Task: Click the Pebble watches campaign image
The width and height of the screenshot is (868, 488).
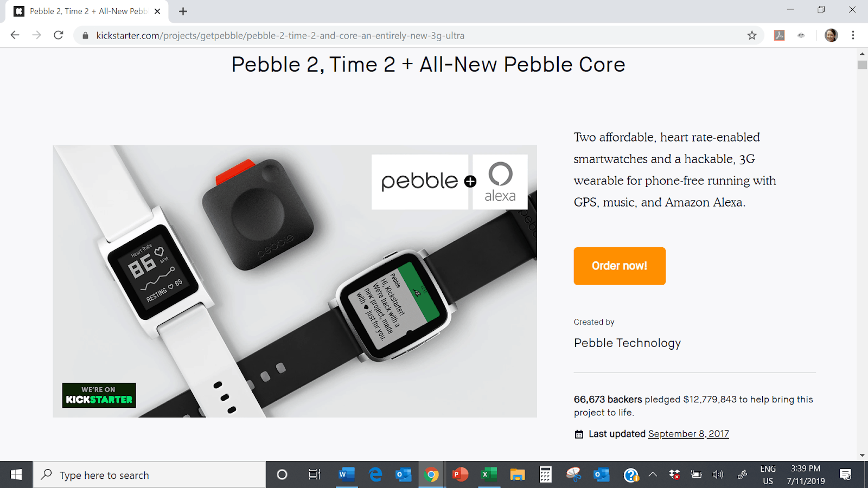Action: [295, 281]
